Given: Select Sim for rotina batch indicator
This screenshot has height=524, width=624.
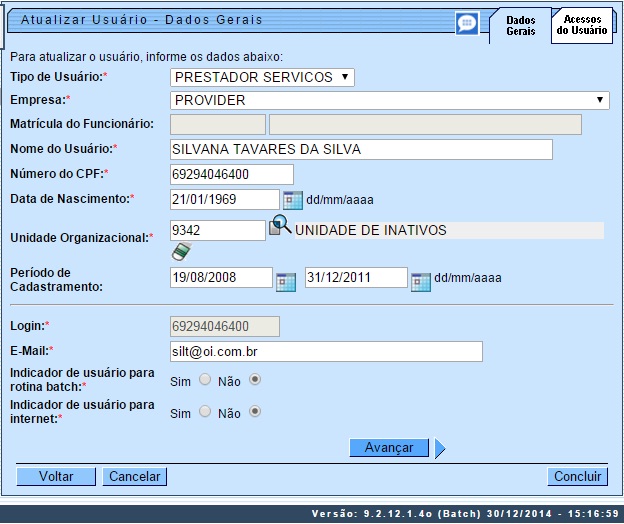Looking at the screenshot, I should [204, 380].
